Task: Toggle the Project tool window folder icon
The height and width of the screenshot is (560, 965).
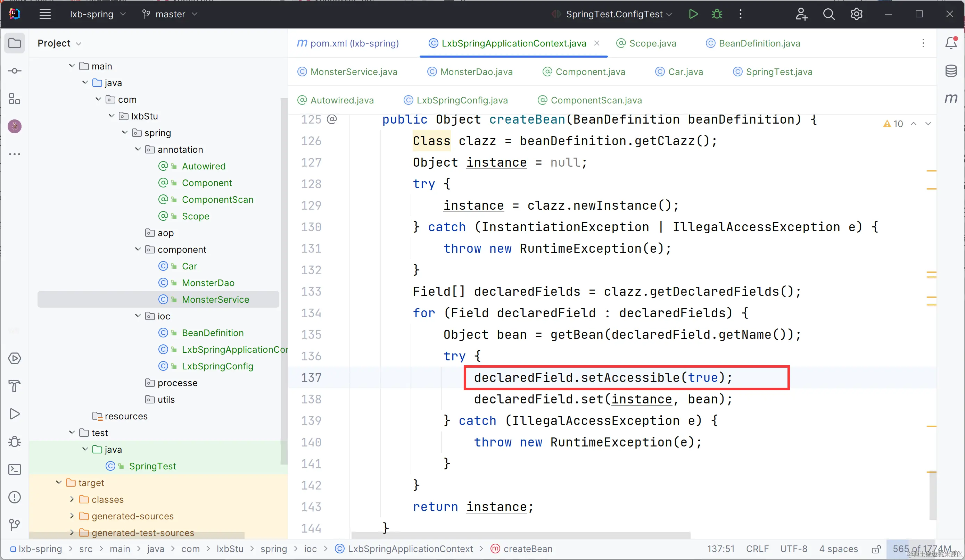Action: tap(15, 43)
